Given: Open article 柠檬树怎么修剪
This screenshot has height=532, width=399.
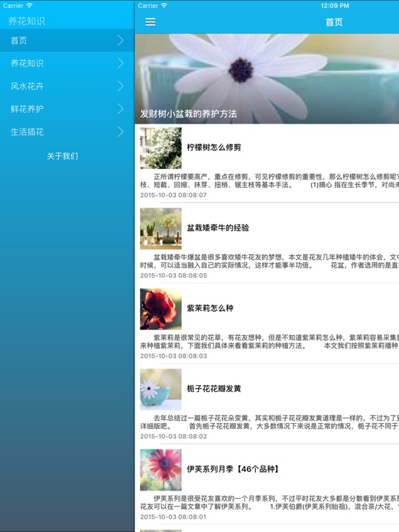Looking at the screenshot, I should (x=214, y=148).
